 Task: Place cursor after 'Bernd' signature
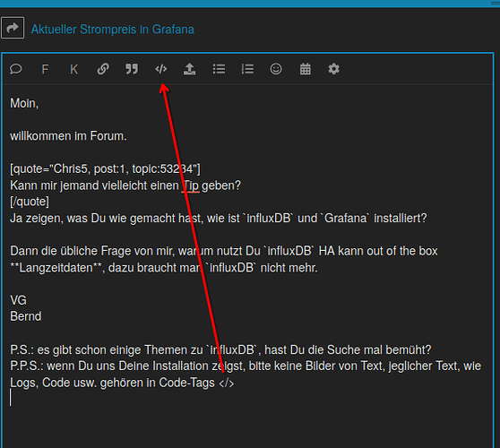coord(42,316)
